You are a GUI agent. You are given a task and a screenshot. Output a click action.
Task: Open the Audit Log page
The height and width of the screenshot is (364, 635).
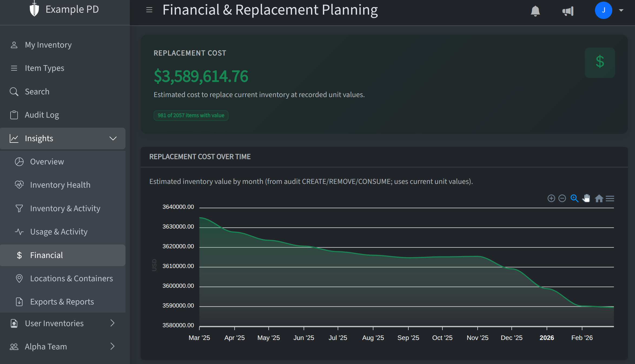(42, 115)
